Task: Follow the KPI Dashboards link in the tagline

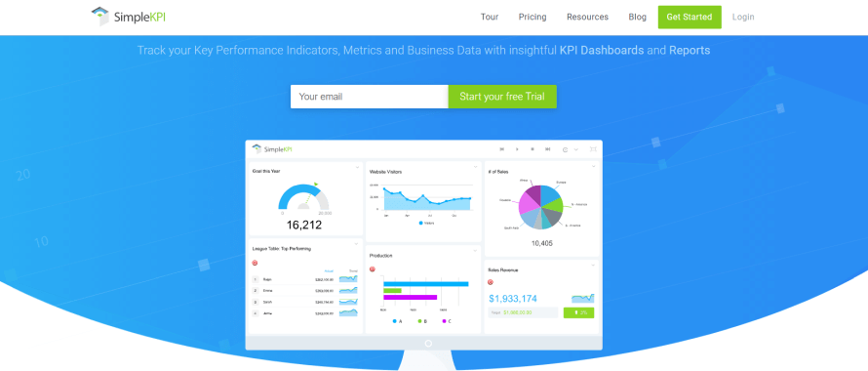Action: (602, 51)
